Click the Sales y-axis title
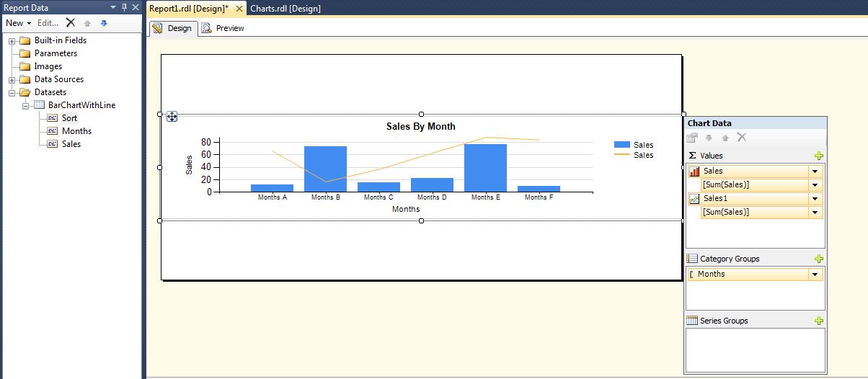868x379 pixels. pos(190,165)
